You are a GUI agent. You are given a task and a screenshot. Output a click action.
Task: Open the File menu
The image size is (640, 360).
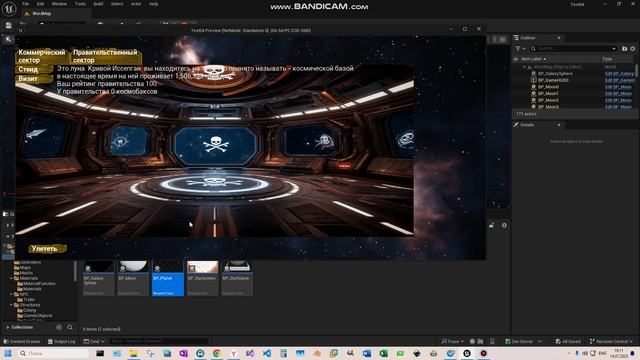[x=25, y=4]
